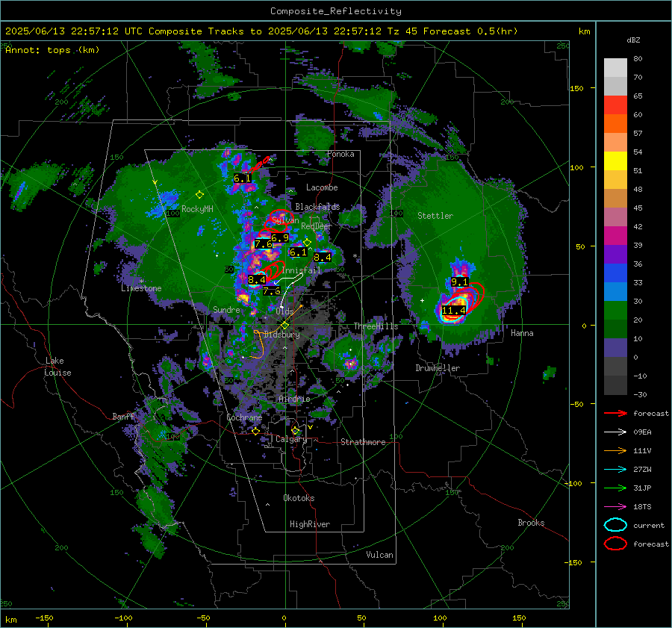This screenshot has width=672, height=628.
Task: Click the 09EA legend label
Action: [642, 432]
